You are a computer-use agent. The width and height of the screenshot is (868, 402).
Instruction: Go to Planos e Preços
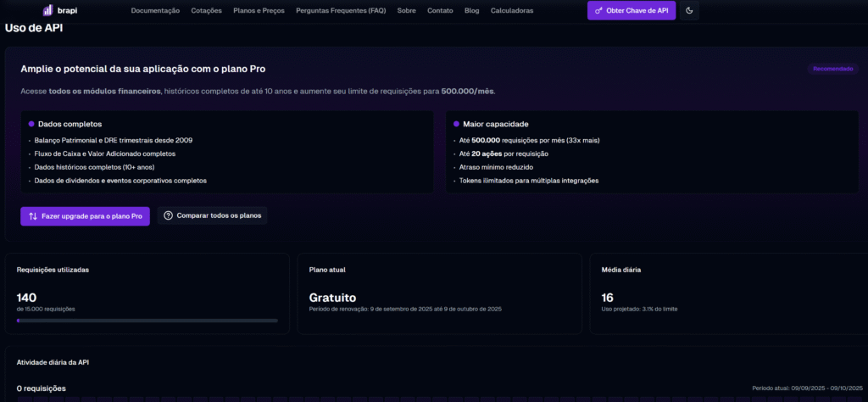259,10
